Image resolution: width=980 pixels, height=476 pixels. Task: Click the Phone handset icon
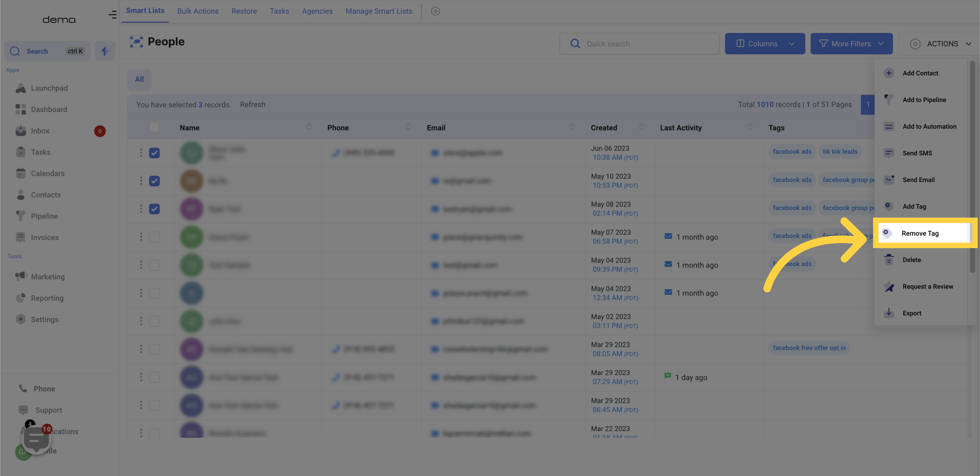[x=23, y=389]
